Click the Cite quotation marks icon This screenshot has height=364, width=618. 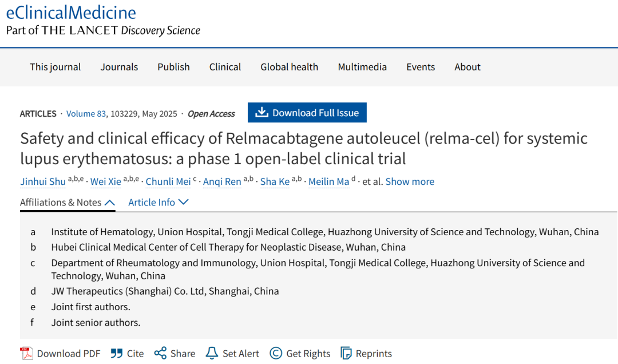click(x=117, y=353)
